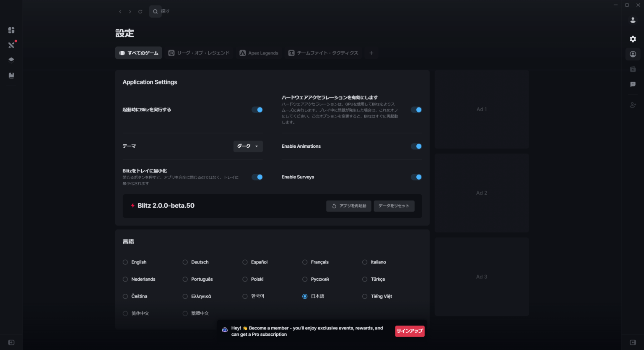This screenshot has width=644, height=350.
Task: Switch to the Apex Legends tab
Action: tap(259, 53)
